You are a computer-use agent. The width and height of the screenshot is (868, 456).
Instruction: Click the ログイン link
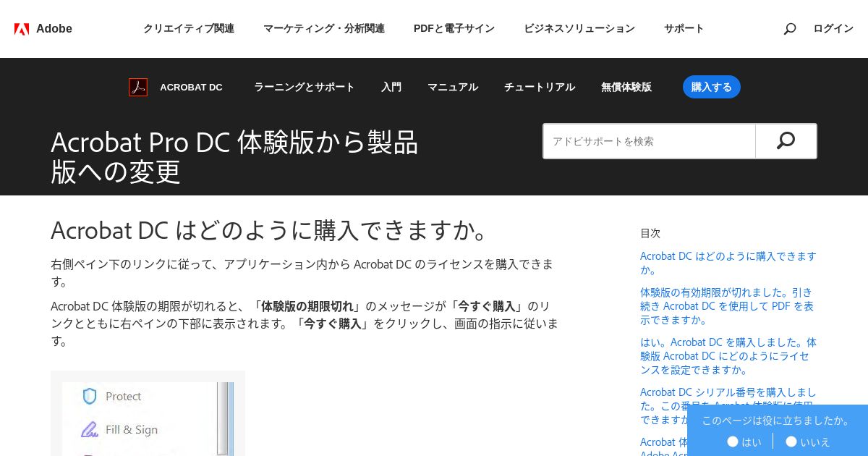pyautogui.click(x=833, y=29)
